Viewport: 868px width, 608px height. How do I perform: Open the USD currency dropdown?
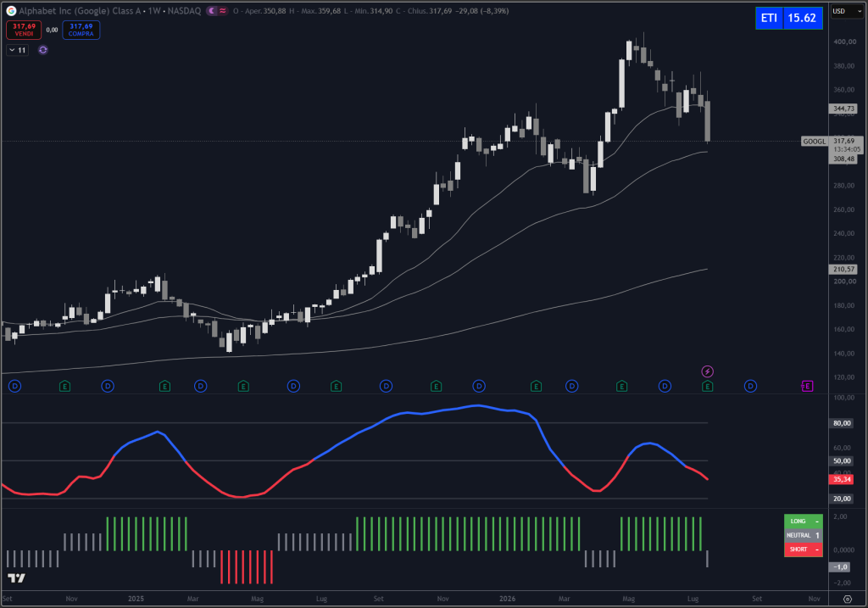[x=847, y=11]
